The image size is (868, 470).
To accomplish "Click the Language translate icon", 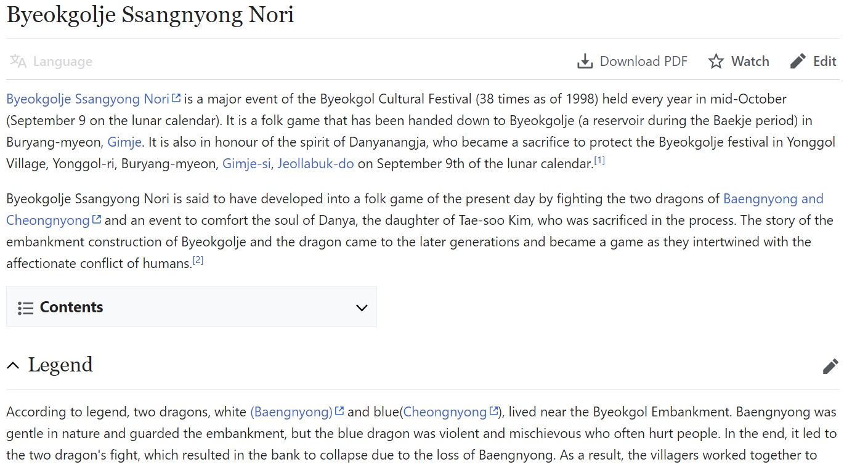I will tap(18, 61).
